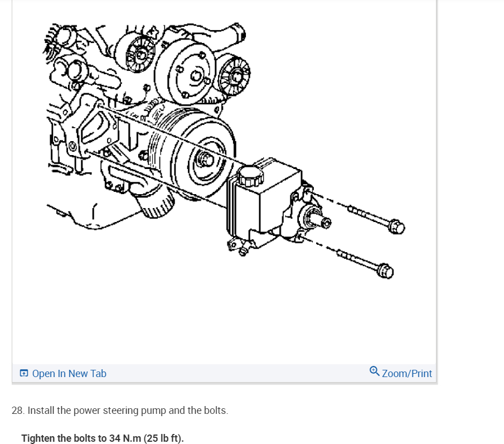Click the step 28 instruction text
Screen dimensions: 504x444
[120, 410]
